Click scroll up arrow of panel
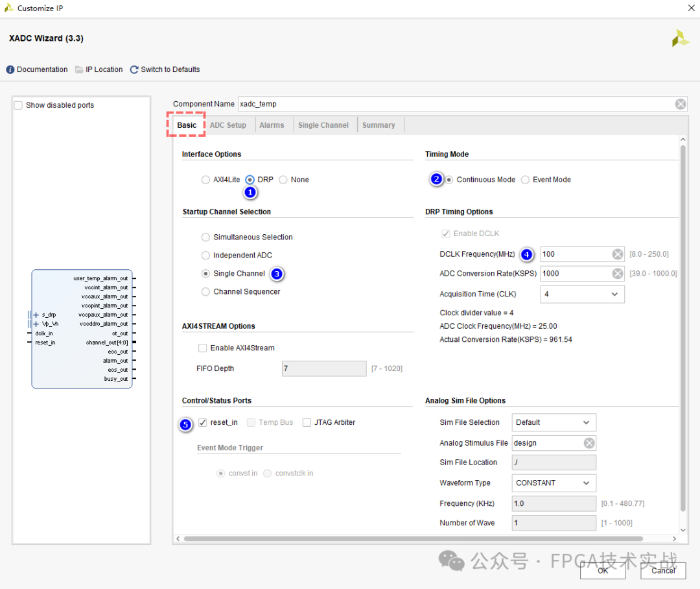 coord(682,139)
